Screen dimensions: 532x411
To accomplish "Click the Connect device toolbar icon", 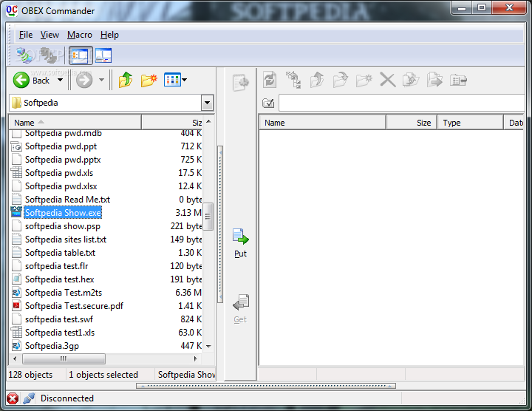I will coord(24,55).
